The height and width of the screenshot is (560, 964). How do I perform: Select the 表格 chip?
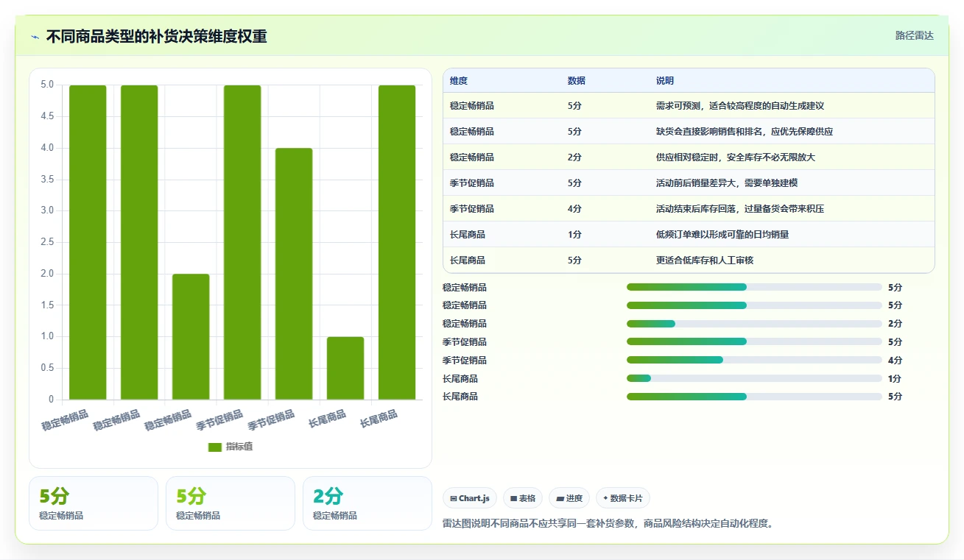point(523,498)
